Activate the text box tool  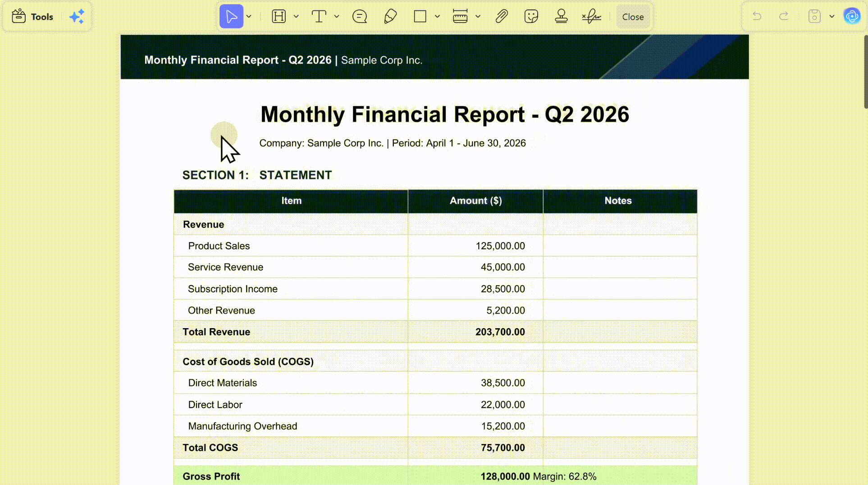319,17
